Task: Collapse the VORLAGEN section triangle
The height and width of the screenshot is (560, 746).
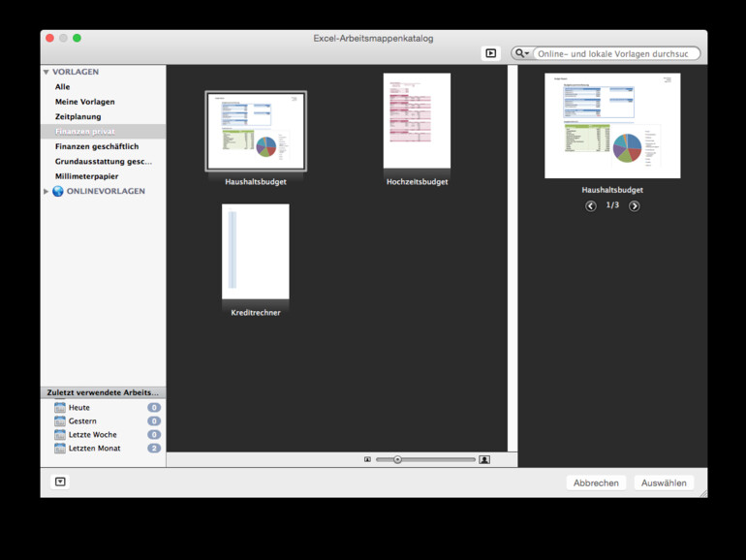Action: 47,72
